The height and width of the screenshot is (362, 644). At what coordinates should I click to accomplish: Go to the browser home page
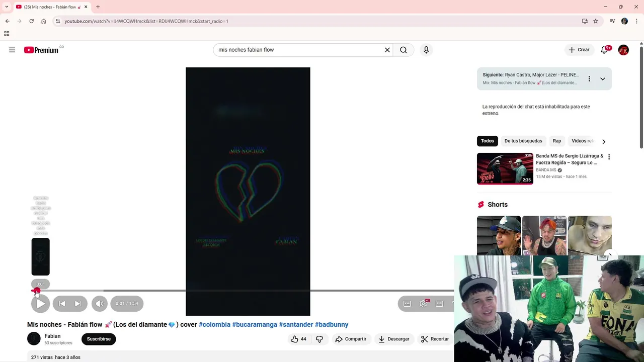click(x=44, y=21)
